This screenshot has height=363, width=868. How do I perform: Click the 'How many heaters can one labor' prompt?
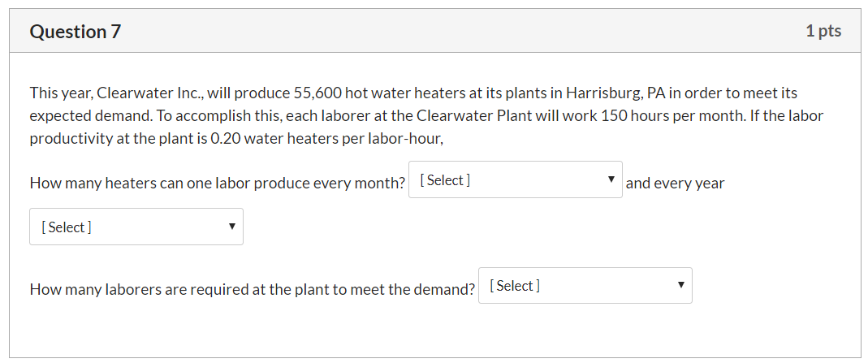(x=142, y=184)
